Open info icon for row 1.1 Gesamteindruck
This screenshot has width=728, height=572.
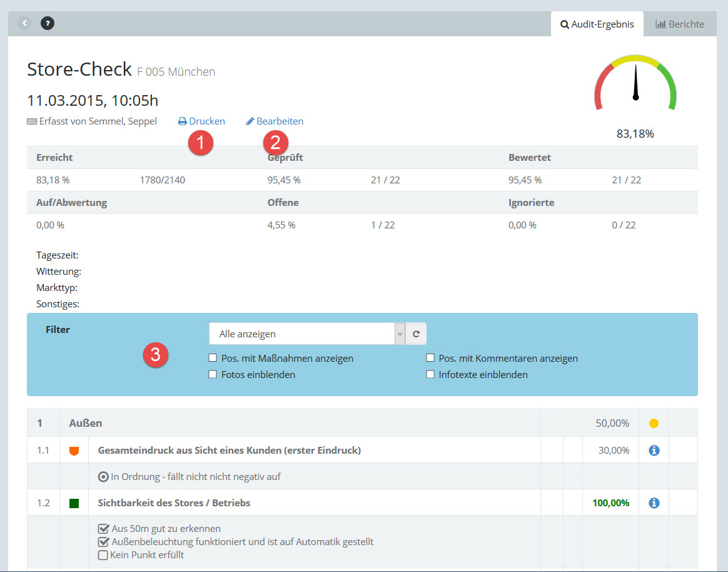click(654, 450)
